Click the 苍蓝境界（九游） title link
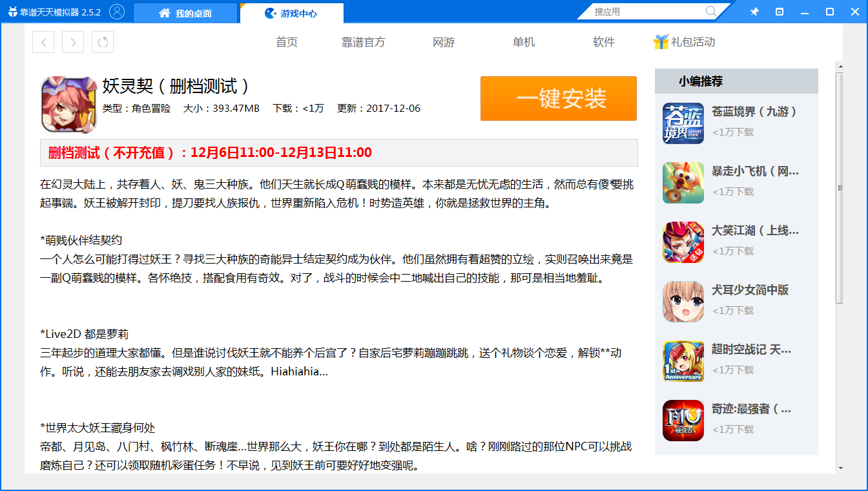Screen dimensions: 868x491 754,112
